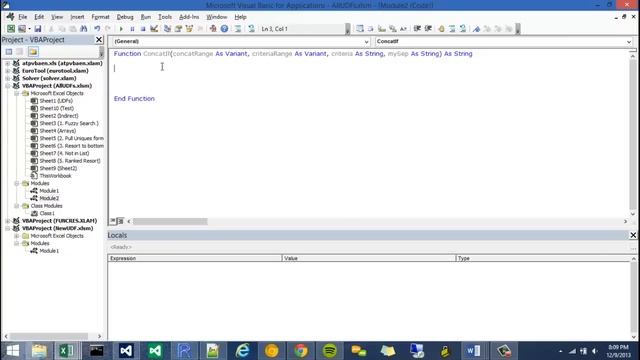Open the Window menu
This screenshot has width=640, height=360.
(x=216, y=17)
